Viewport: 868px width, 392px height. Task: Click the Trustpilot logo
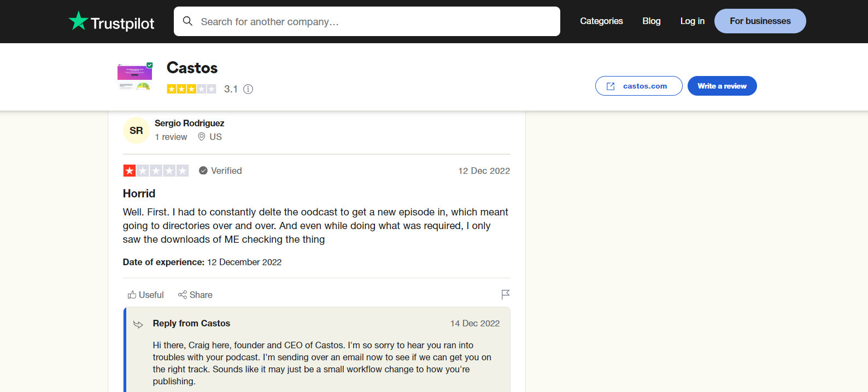112,21
